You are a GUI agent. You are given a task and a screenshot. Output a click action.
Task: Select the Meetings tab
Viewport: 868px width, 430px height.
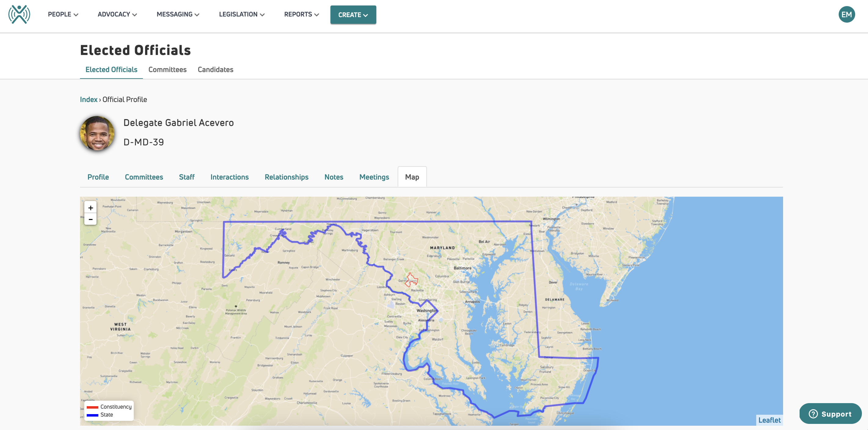click(x=374, y=177)
